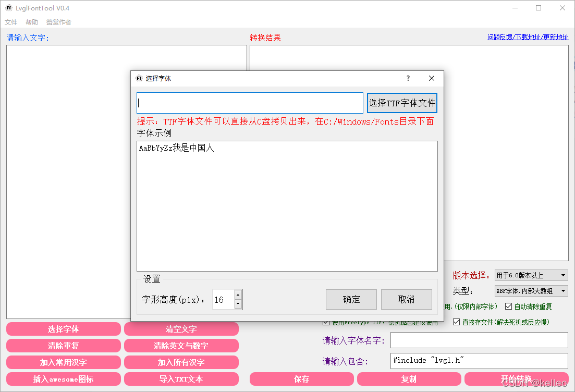Click the dialog's help question mark icon
This screenshot has width=575, height=392.
coord(408,78)
